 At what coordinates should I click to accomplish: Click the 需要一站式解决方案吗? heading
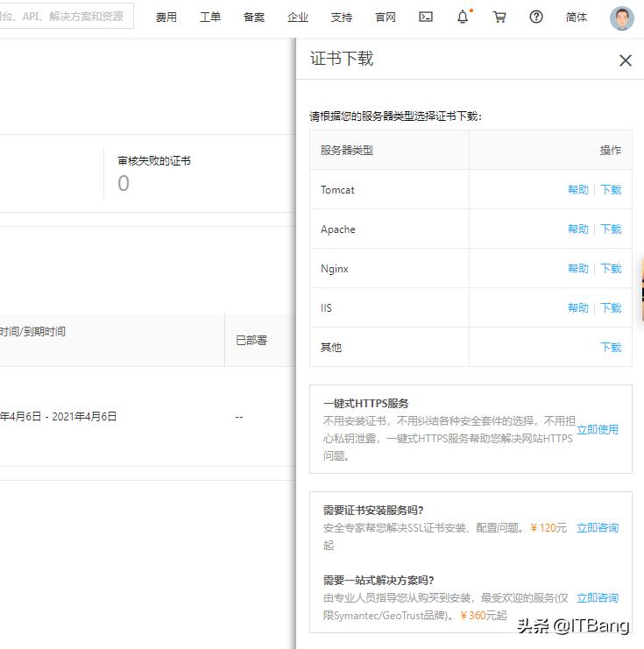[379, 581]
